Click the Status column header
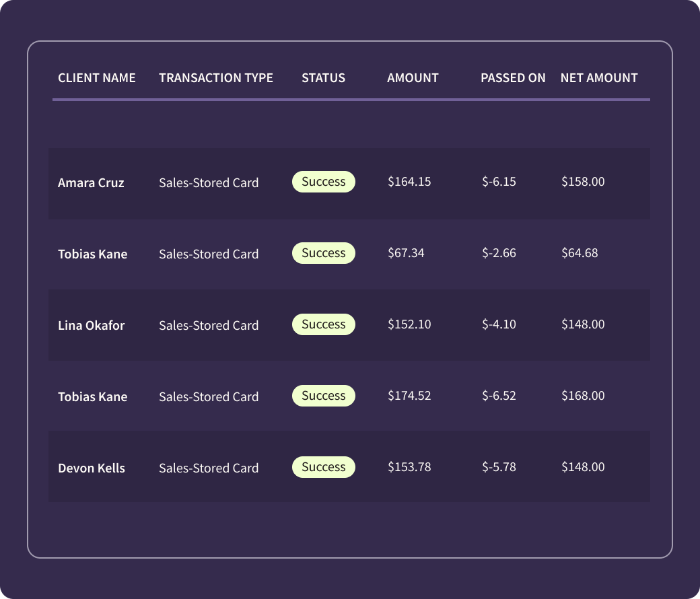 tap(323, 78)
